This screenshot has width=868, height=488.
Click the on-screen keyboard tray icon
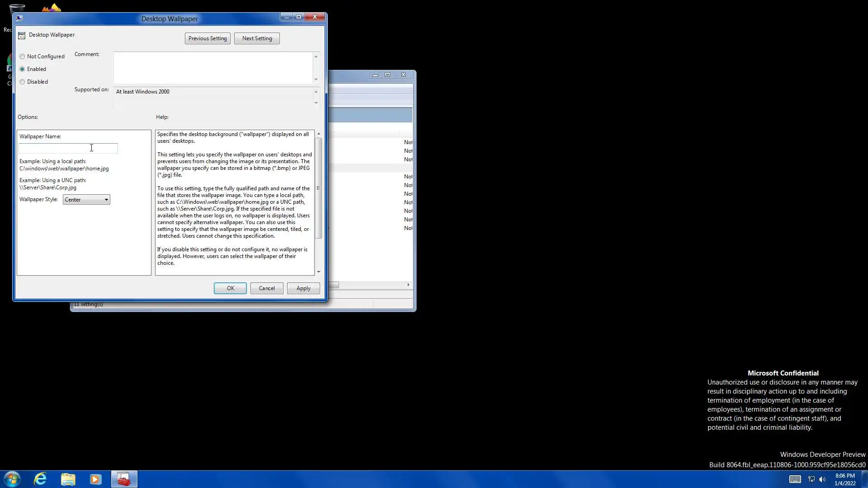tap(795, 479)
